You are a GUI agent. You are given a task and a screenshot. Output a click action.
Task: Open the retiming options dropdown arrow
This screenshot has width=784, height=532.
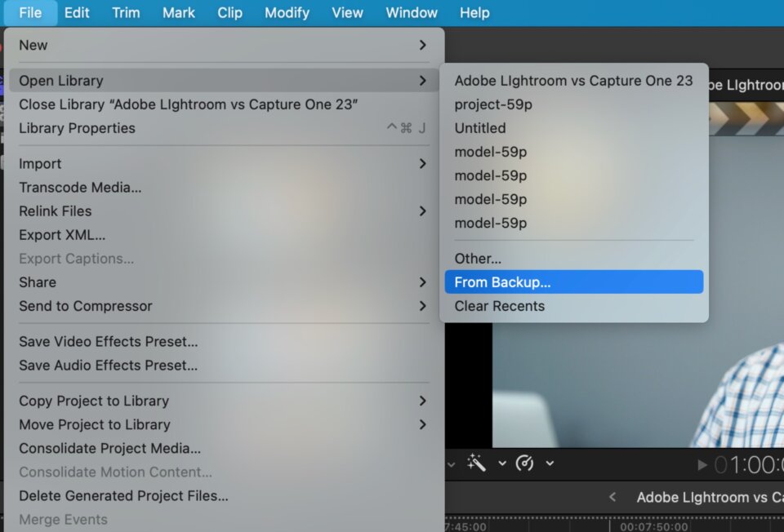pos(550,463)
